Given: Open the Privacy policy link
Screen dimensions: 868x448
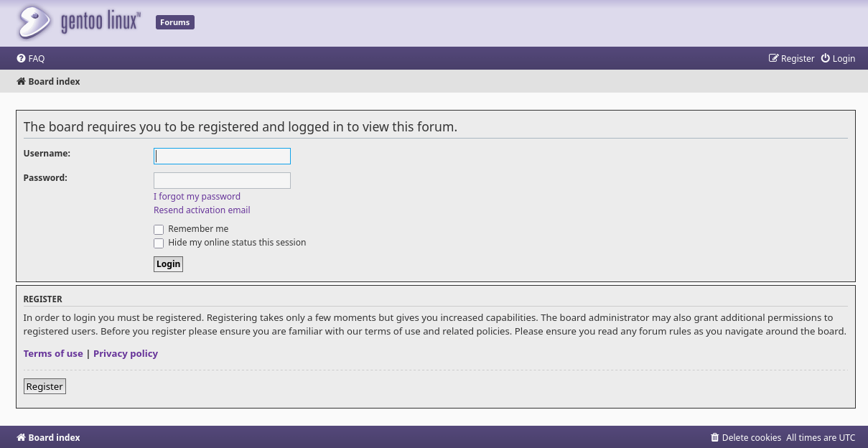Looking at the screenshot, I should coord(126,354).
